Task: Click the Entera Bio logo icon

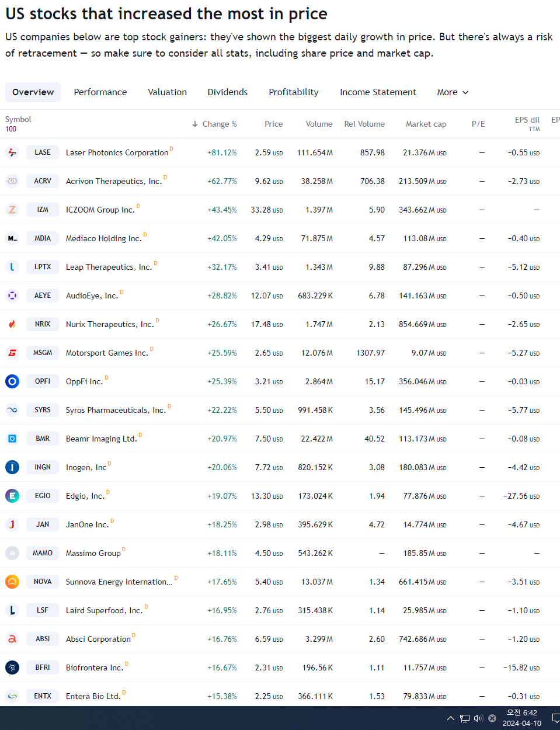Action: (x=12, y=696)
